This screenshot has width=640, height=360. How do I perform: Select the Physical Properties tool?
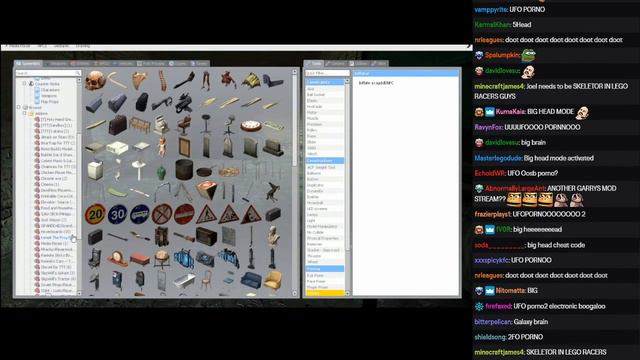pyautogui.click(x=325, y=238)
